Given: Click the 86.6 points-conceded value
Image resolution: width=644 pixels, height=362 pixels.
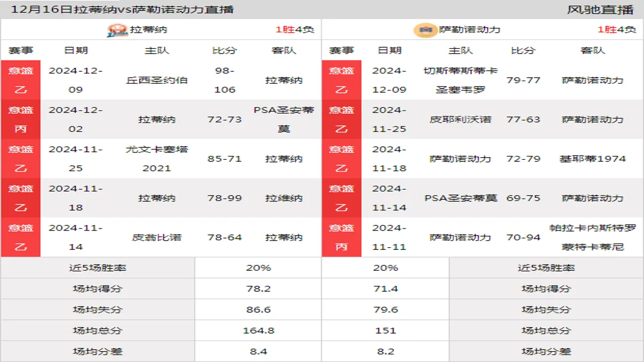Looking at the screenshot, I should pyautogui.click(x=259, y=309).
